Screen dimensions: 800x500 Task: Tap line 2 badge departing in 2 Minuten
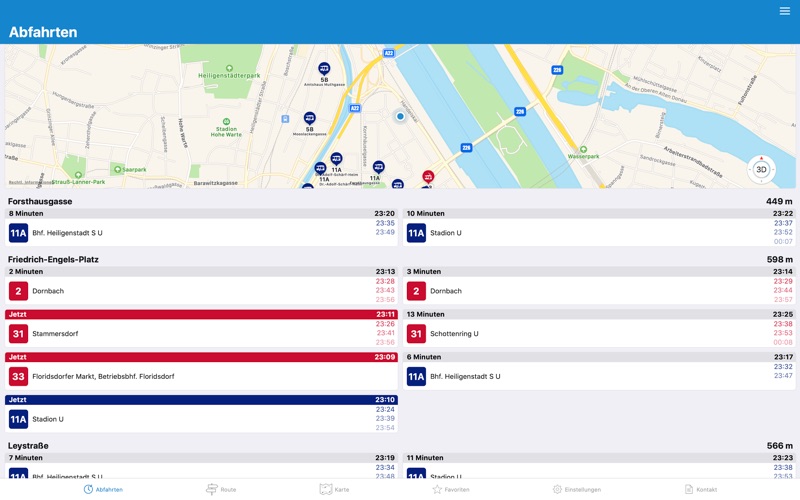[18, 291]
